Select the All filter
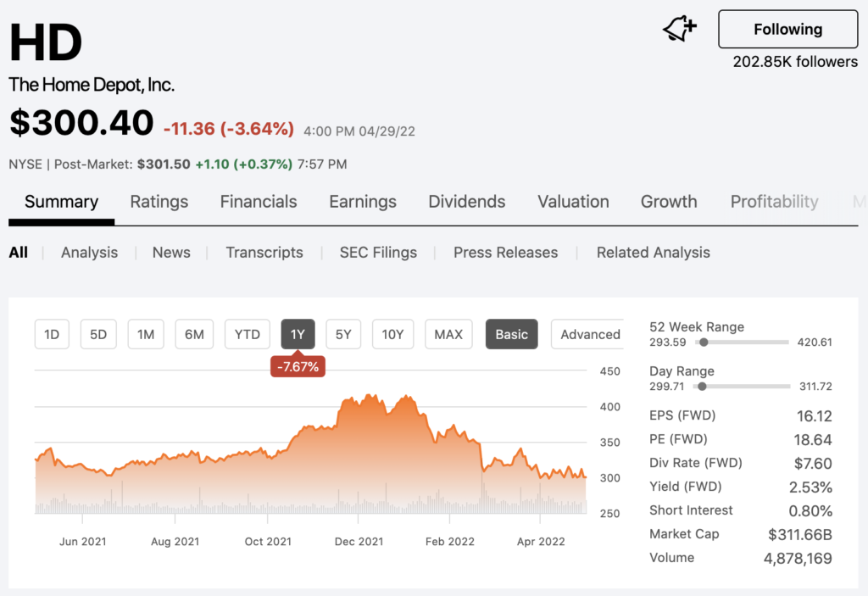 coord(19,253)
